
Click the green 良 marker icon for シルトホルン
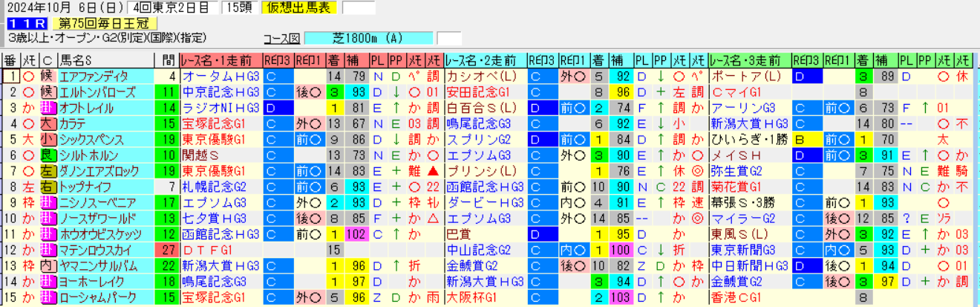click(x=48, y=155)
